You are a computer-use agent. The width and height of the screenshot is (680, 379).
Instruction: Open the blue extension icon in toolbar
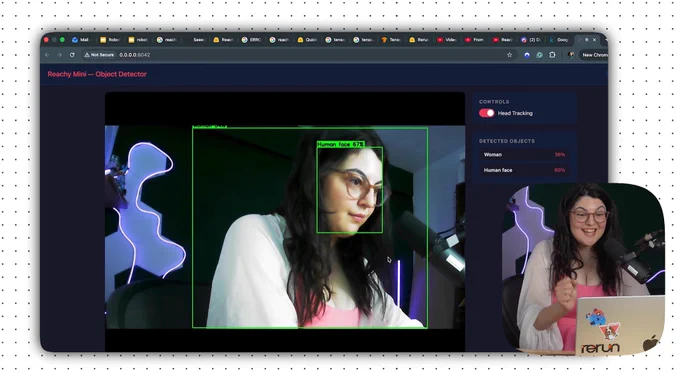[x=526, y=55]
